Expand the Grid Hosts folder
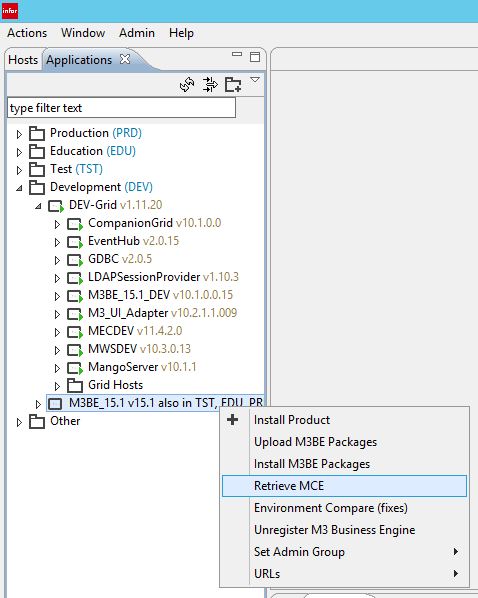Screen dimensions: 478x598 tap(57, 386)
